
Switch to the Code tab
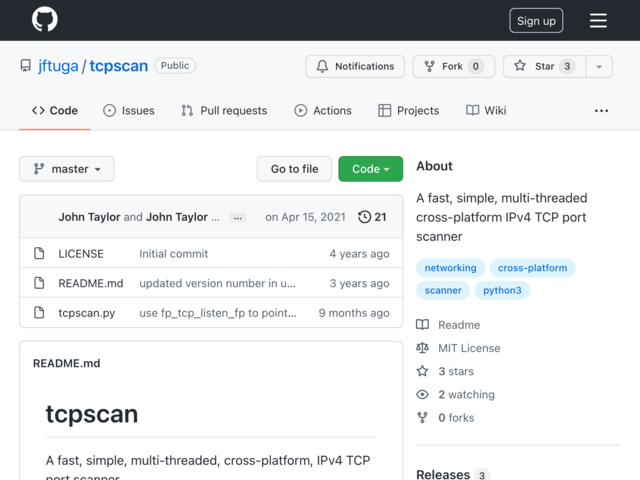point(55,111)
